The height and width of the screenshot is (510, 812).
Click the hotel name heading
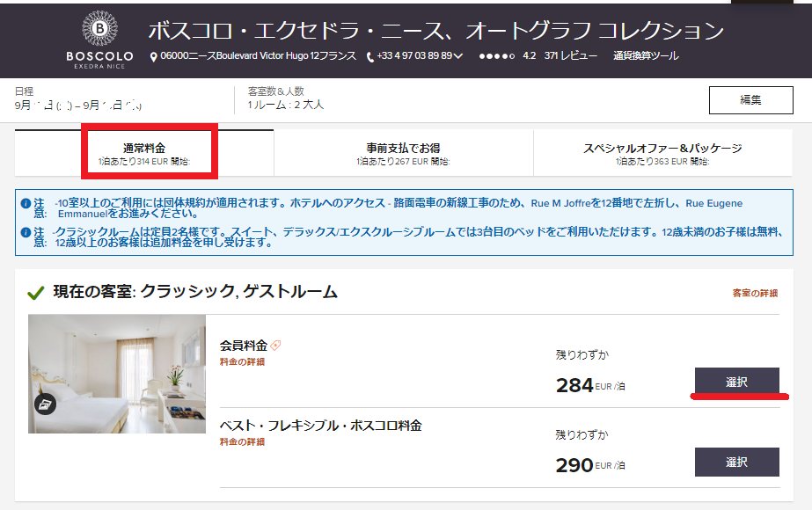click(x=436, y=31)
